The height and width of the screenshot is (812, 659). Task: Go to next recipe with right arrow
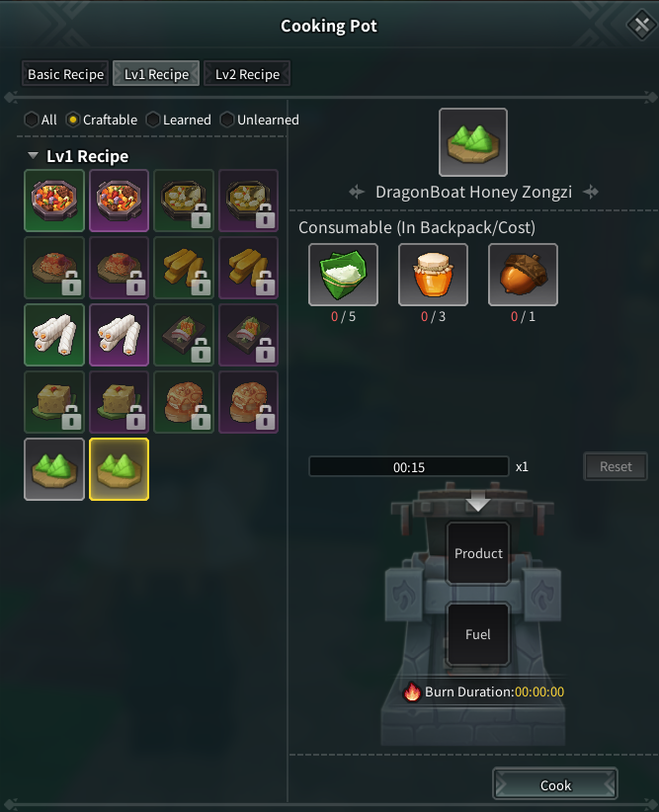click(591, 192)
